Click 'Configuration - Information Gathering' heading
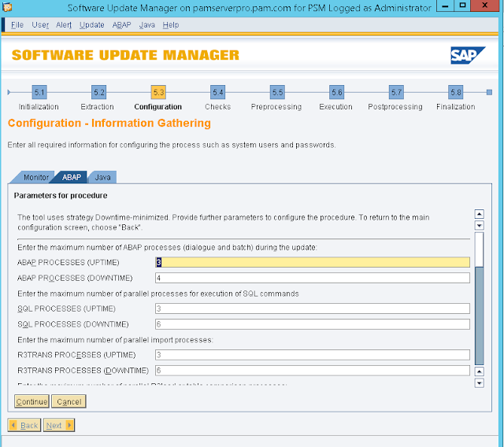 [x=109, y=124]
